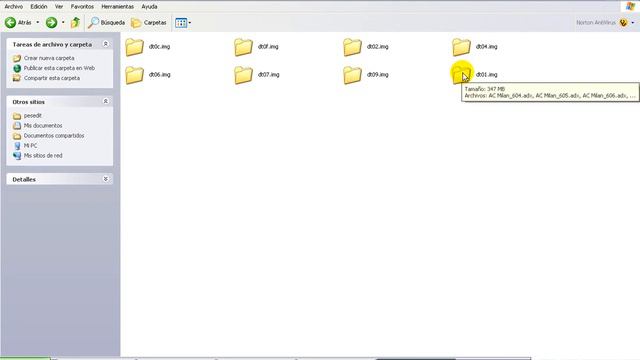Select the dt06.img folder icon
640x360 pixels.
pyautogui.click(x=134, y=75)
